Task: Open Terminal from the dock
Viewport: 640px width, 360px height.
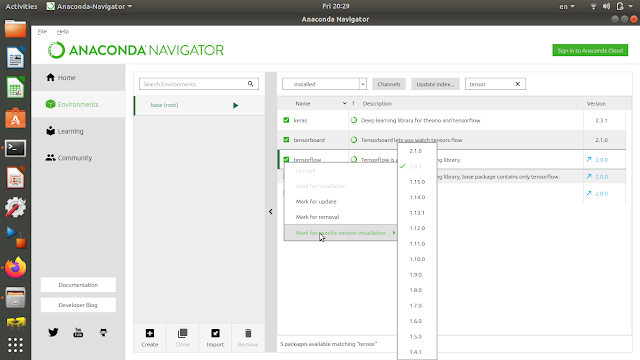Action: [16, 149]
